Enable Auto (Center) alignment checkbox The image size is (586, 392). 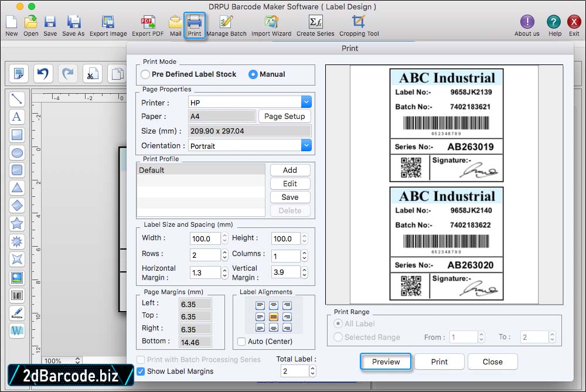241,342
